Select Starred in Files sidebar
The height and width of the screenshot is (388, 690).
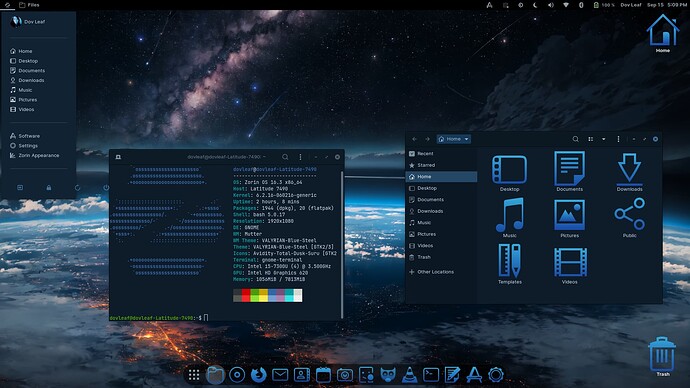tap(441, 165)
